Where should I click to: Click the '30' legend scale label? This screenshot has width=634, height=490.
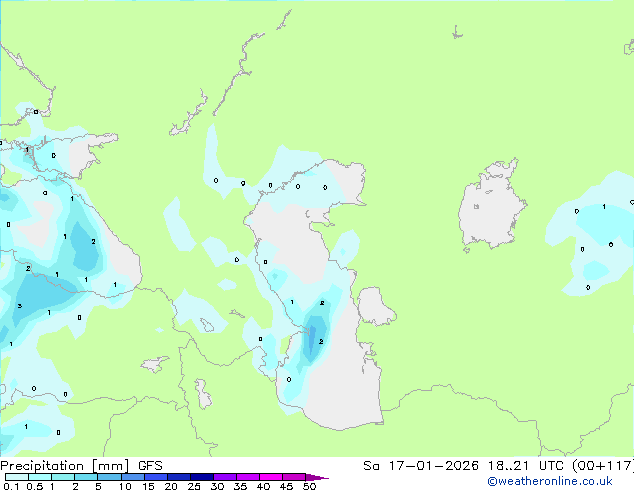click(x=217, y=486)
